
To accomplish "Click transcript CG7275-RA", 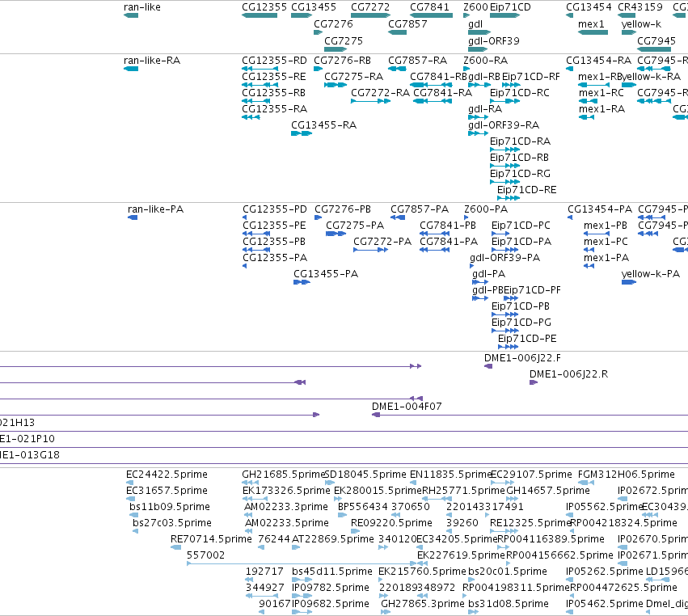I will [353, 76].
